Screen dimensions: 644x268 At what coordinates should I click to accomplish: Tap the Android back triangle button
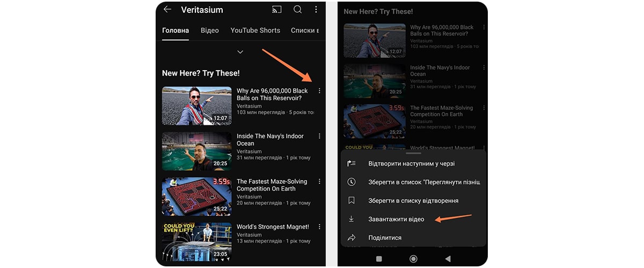pos(448,258)
